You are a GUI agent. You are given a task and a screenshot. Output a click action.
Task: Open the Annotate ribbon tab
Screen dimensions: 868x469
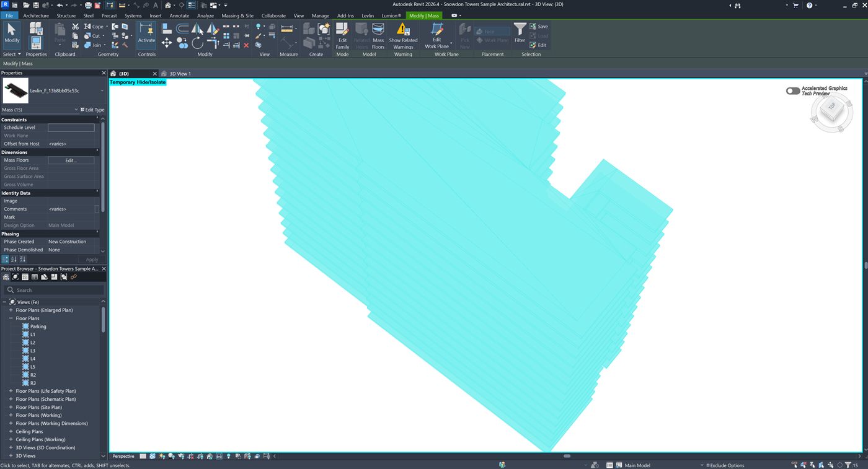179,15
